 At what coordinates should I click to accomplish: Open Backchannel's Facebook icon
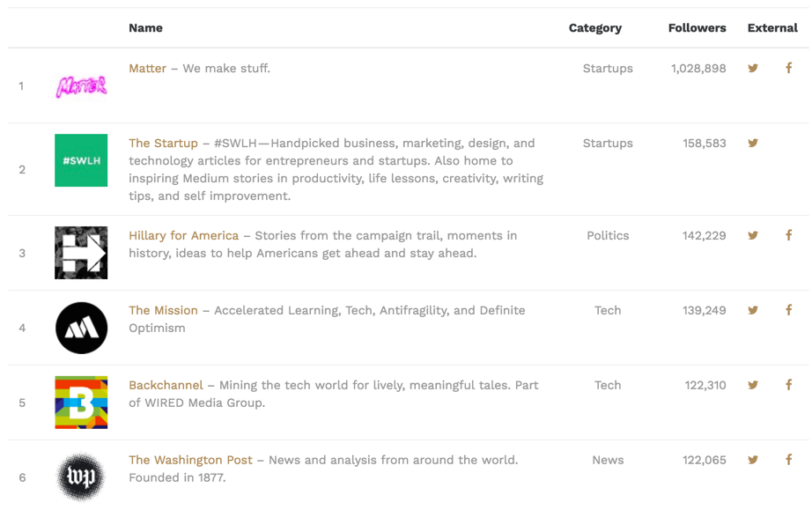click(788, 385)
